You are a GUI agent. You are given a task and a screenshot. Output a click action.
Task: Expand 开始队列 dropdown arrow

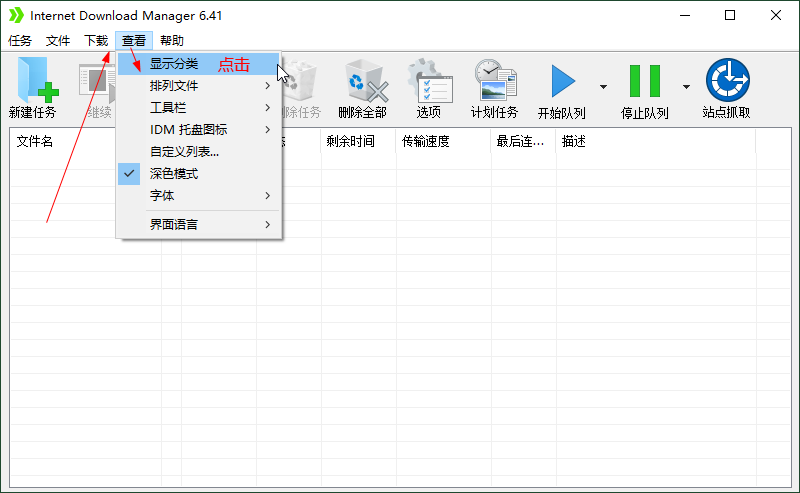pos(603,87)
